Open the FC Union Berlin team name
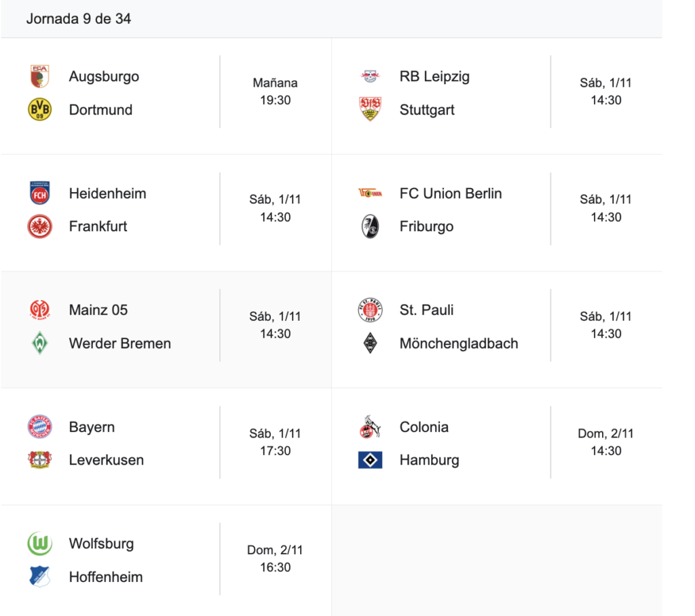The image size is (695, 616). pyautogui.click(x=451, y=193)
